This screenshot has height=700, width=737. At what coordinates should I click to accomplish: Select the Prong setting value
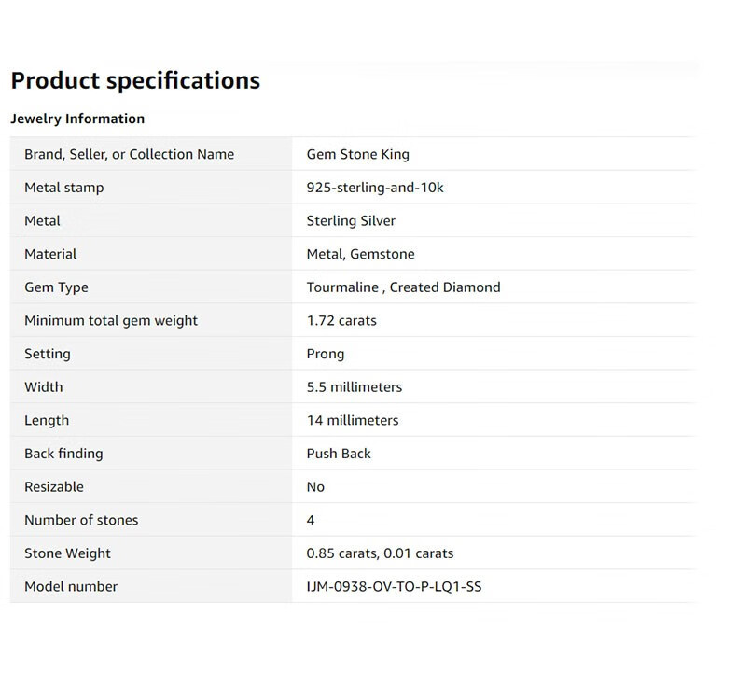(x=326, y=354)
